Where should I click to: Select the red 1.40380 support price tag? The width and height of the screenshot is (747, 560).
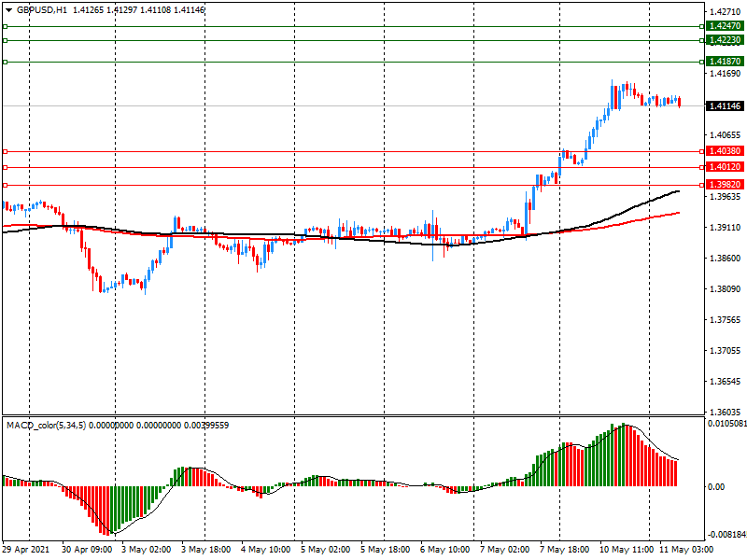[x=725, y=151]
